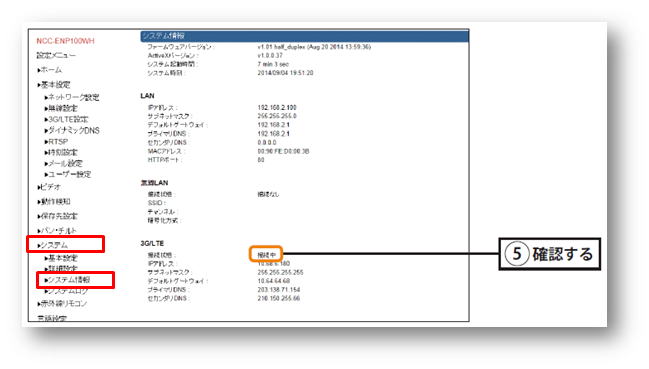This screenshot has height=369, width=649.
Task: Open 3G/LTE設定 page
Action: (x=66, y=120)
